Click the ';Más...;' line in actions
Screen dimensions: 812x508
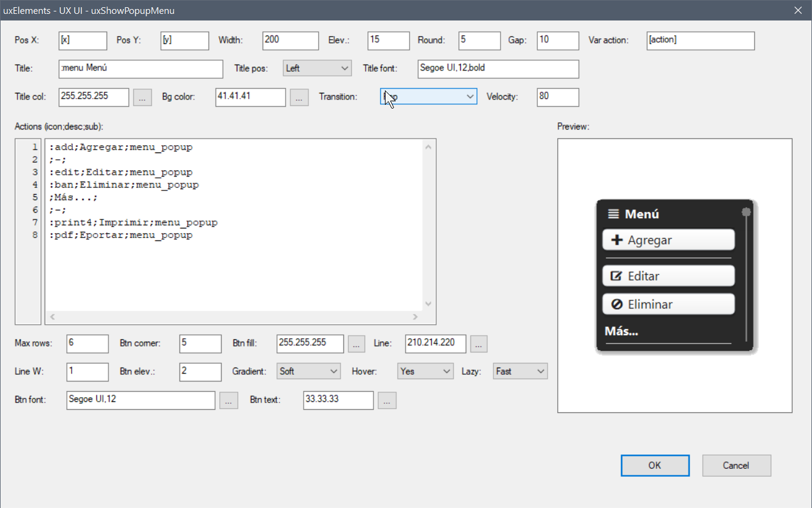(73, 198)
